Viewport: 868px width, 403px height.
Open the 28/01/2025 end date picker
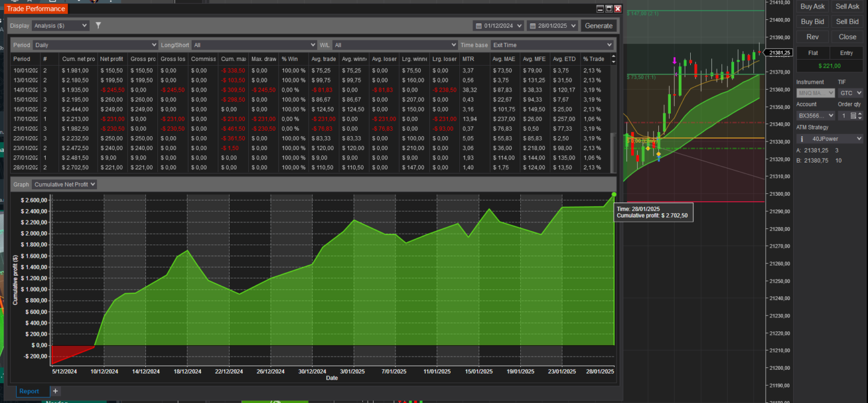[552, 26]
